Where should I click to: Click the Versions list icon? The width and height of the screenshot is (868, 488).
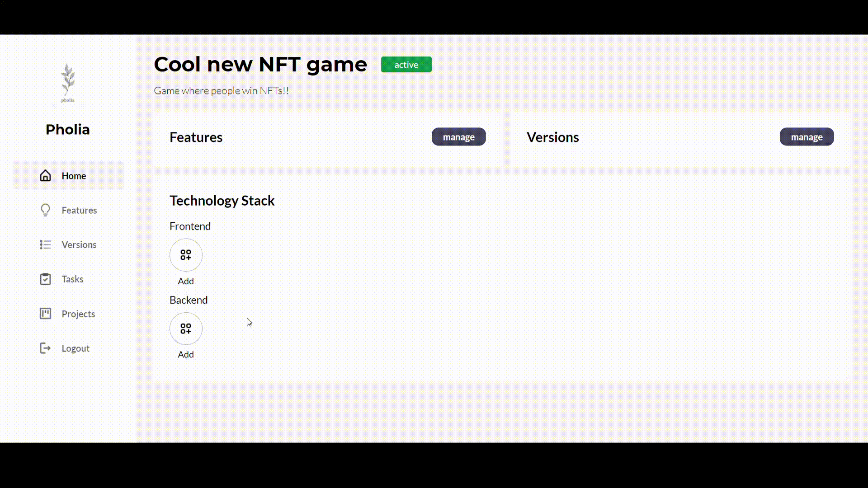pos(45,244)
